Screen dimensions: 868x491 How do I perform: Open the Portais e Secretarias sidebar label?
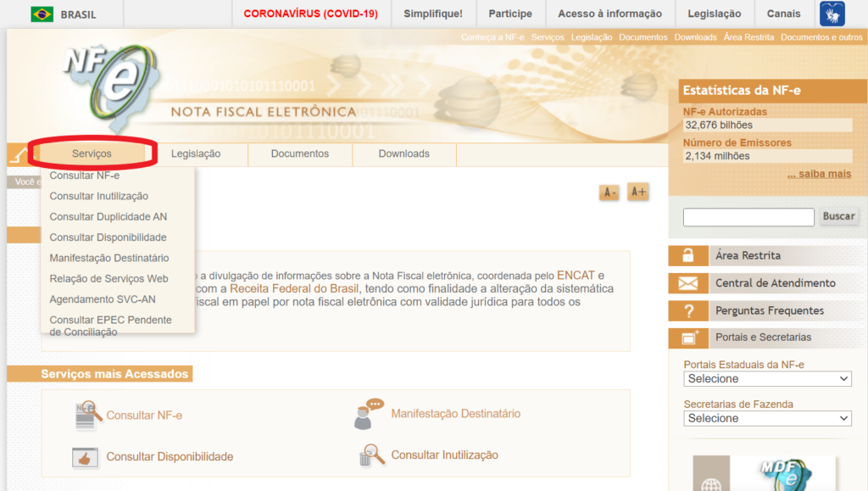tap(764, 338)
